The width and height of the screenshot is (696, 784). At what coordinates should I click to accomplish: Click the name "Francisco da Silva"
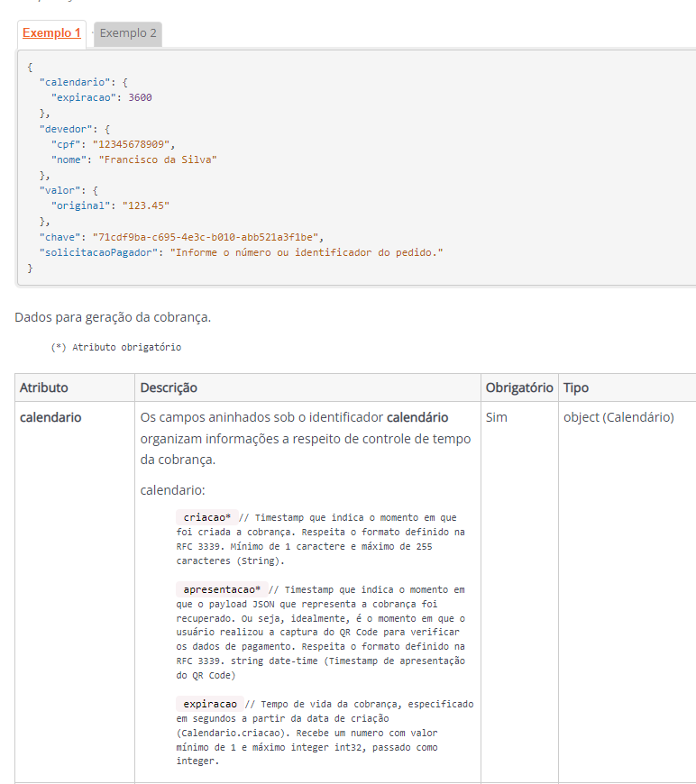[158, 160]
